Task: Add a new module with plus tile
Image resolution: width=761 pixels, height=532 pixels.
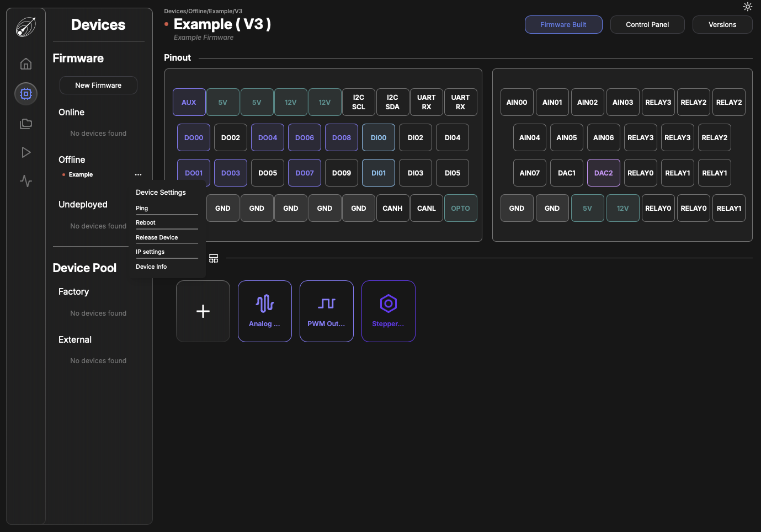Action: 203,311
